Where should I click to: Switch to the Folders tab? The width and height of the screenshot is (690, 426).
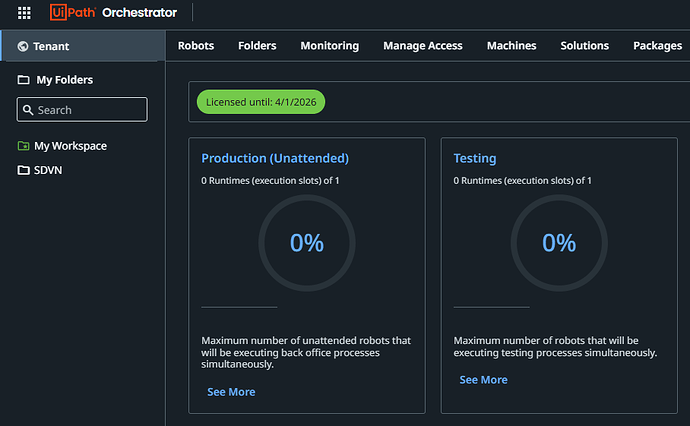click(x=257, y=46)
